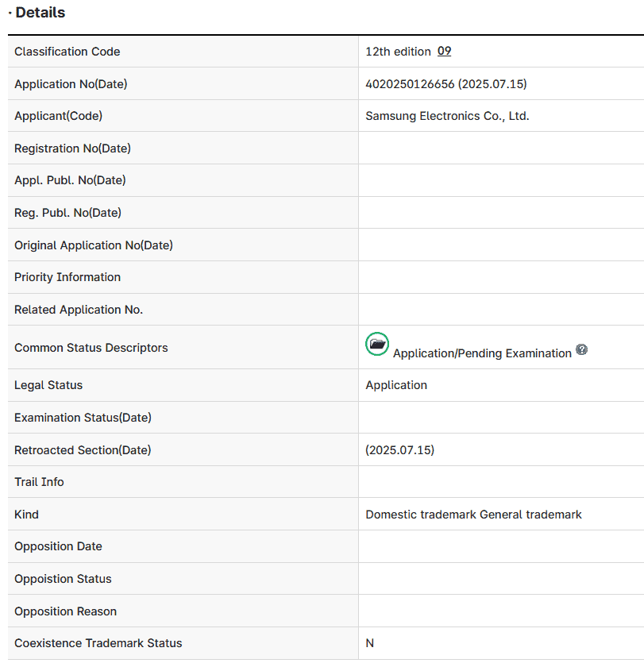This screenshot has height=667, width=644.
Task: Click the Application/Pending Examination status text
Action: tap(482, 353)
